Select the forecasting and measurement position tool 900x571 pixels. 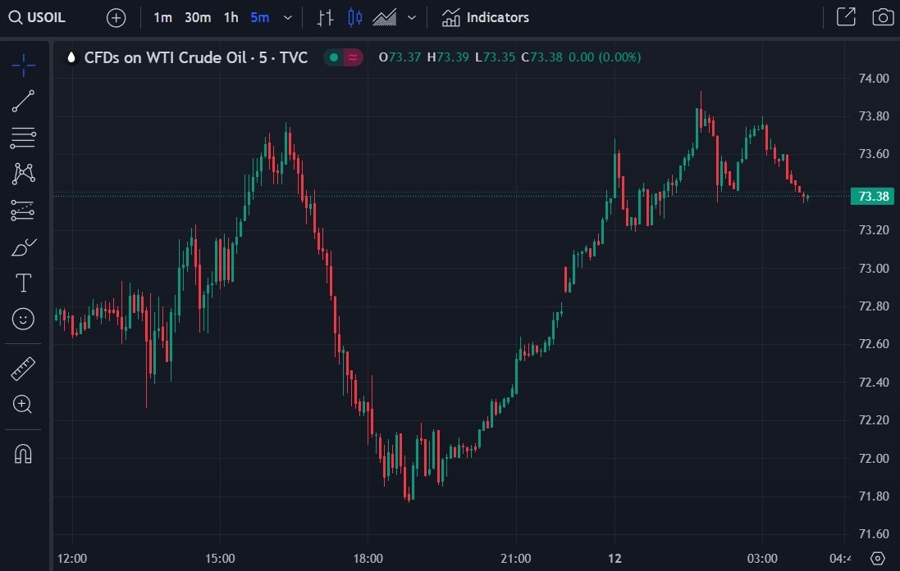(23, 211)
